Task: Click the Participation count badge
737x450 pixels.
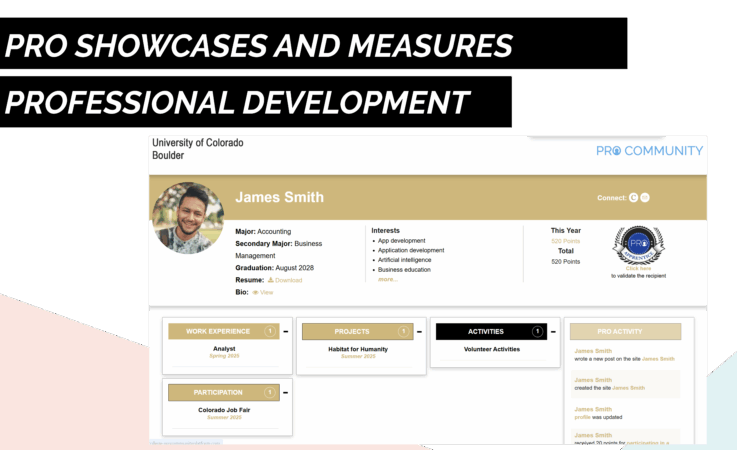Action: click(x=269, y=393)
